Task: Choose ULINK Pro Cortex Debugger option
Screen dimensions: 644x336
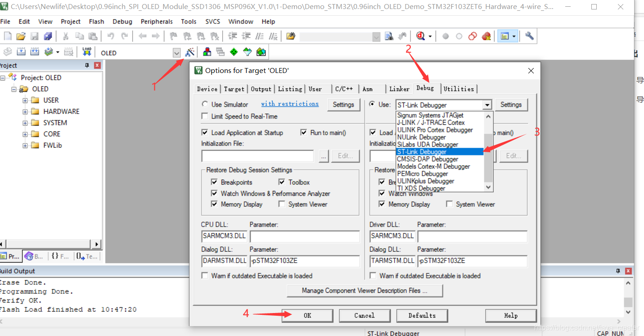Action: tap(435, 130)
